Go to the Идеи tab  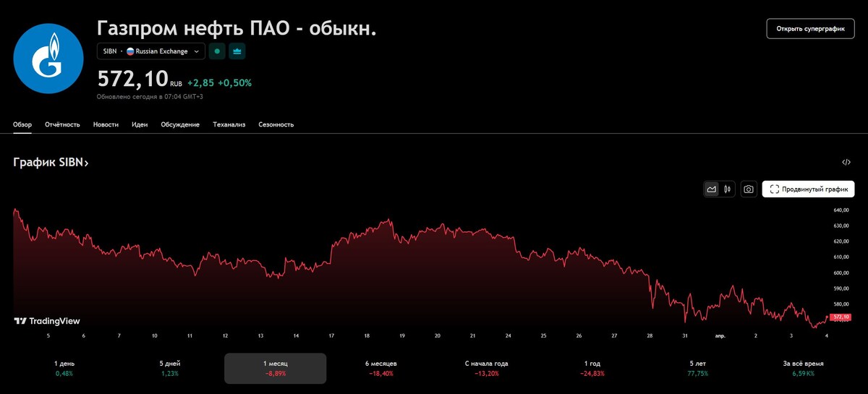(140, 124)
